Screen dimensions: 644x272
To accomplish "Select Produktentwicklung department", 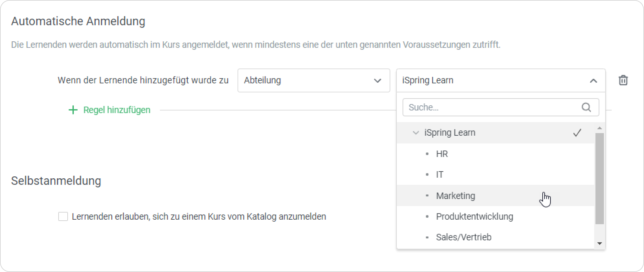I will click(x=474, y=216).
